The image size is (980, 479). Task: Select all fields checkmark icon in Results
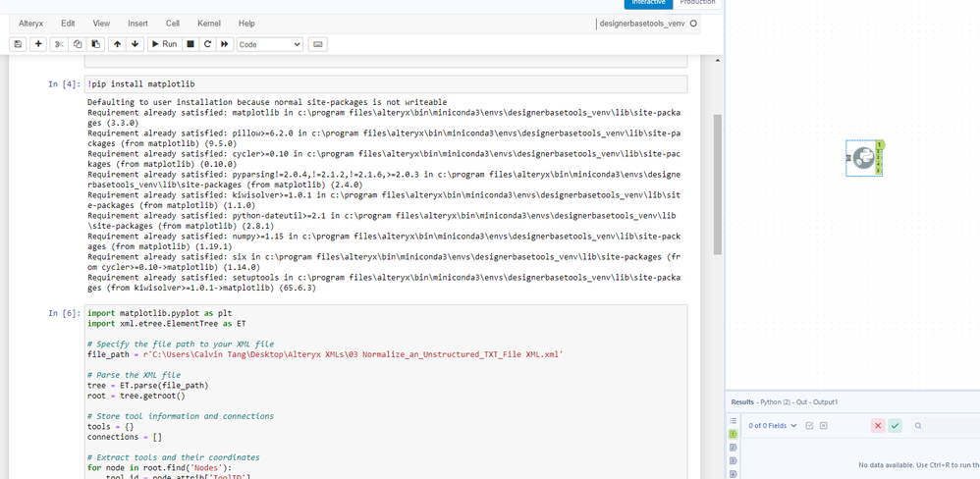click(810, 426)
